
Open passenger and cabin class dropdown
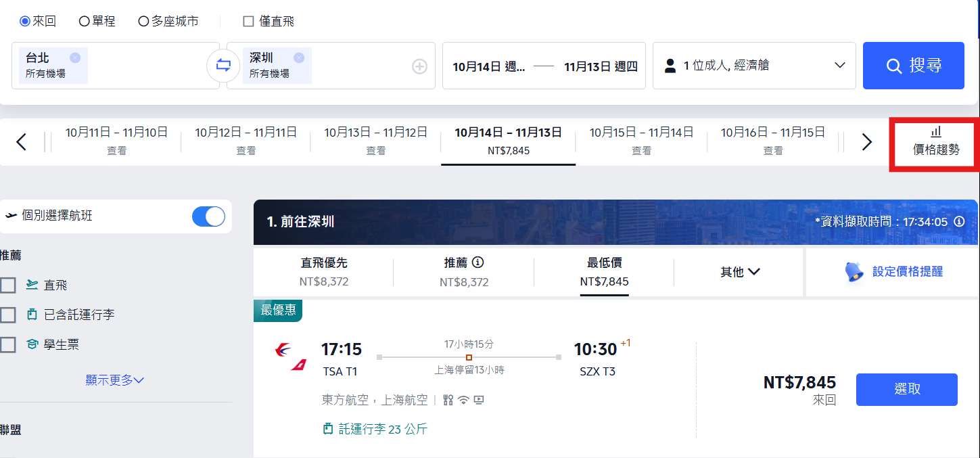tap(754, 66)
